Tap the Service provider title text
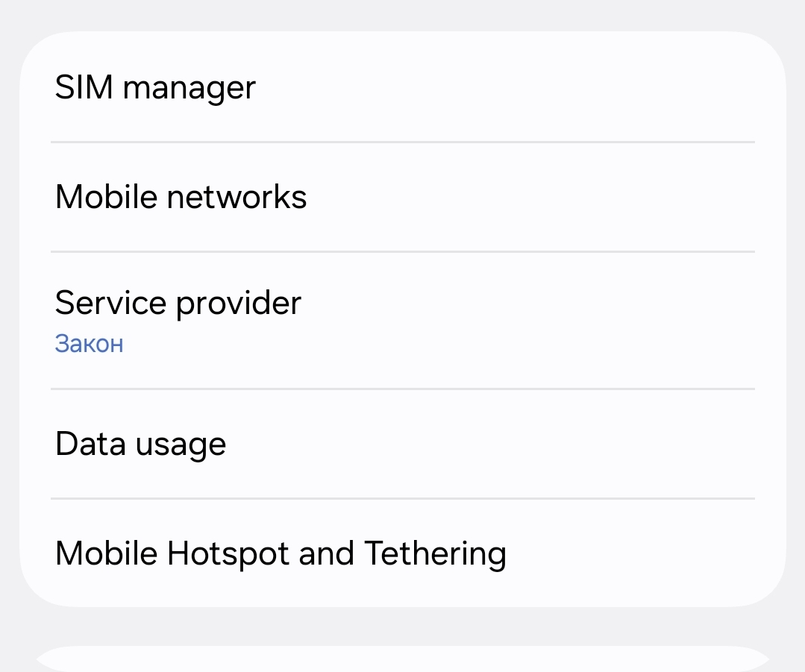This screenshot has width=805, height=672. click(x=178, y=304)
